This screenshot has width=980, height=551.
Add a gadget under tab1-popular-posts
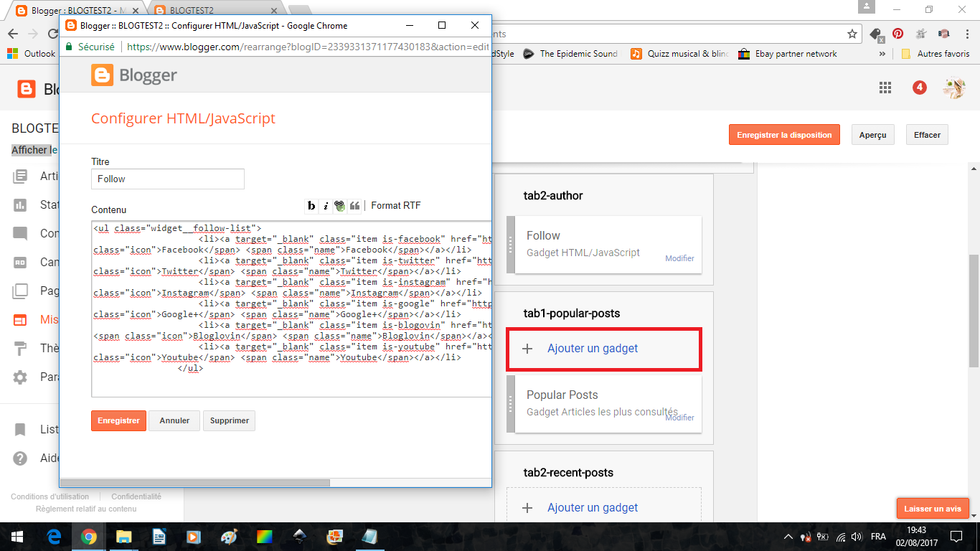click(x=592, y=349)
